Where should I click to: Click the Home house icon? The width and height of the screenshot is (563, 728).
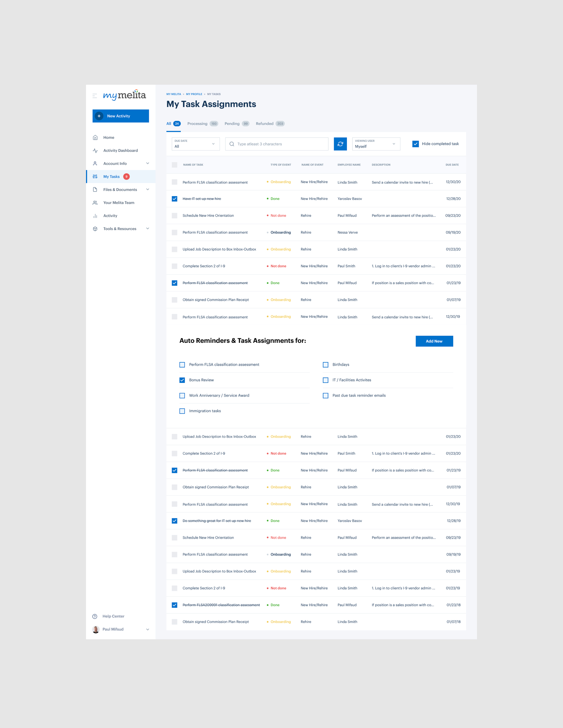[x=95, y=137]
